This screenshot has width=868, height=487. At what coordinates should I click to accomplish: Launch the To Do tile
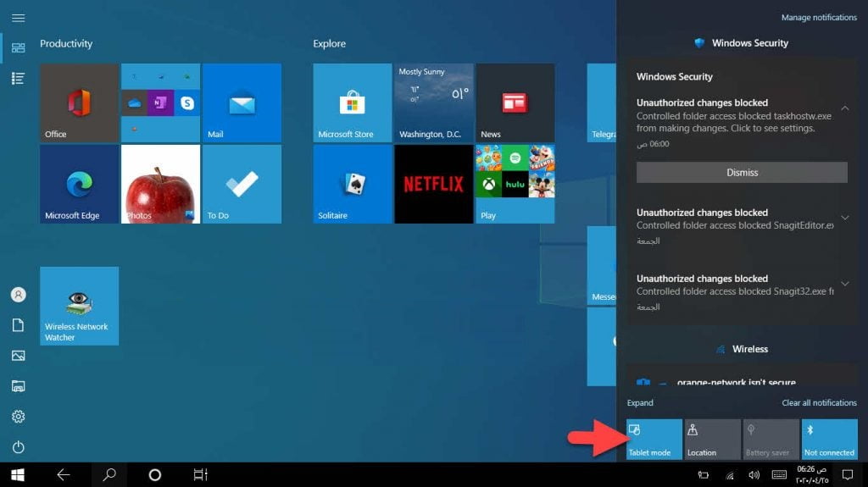click(x=242, y=185)
